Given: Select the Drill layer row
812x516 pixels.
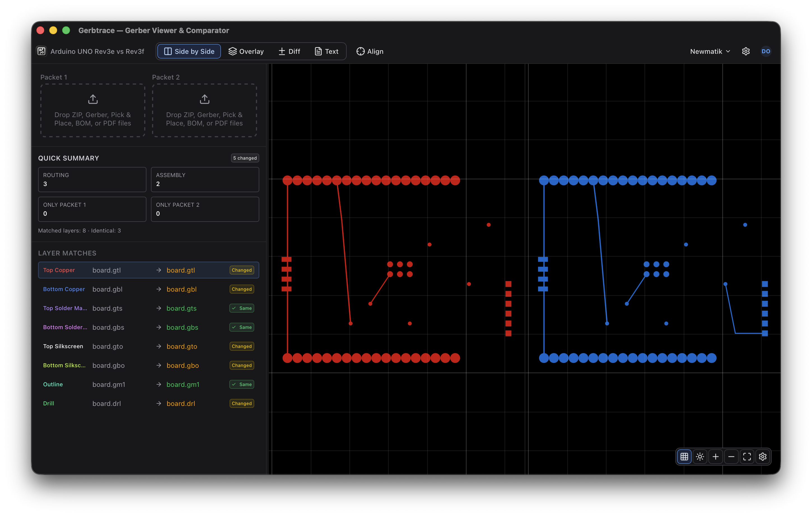Looking at the screenshot, I should click(149, 404).
